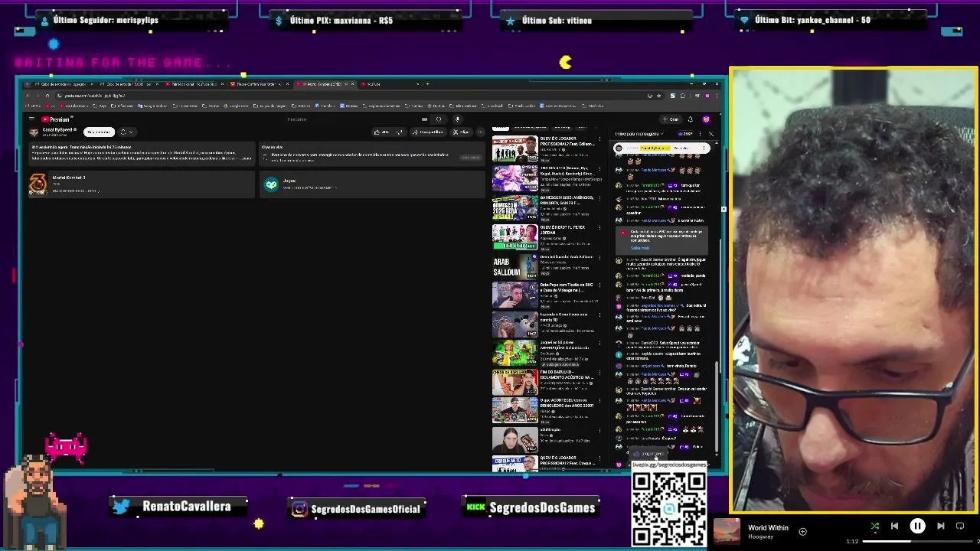Expand the subscription bell dropdown
The image size is (980, 551).
[127, 132]
